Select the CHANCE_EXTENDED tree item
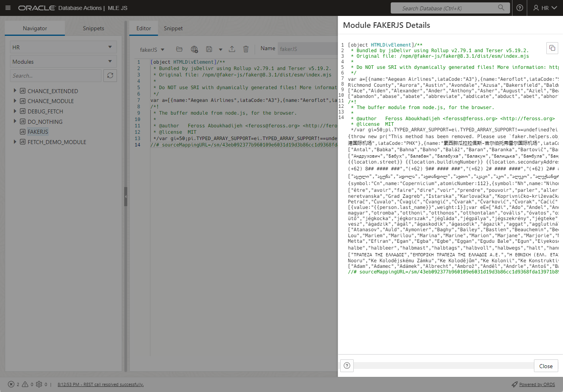 53,91
